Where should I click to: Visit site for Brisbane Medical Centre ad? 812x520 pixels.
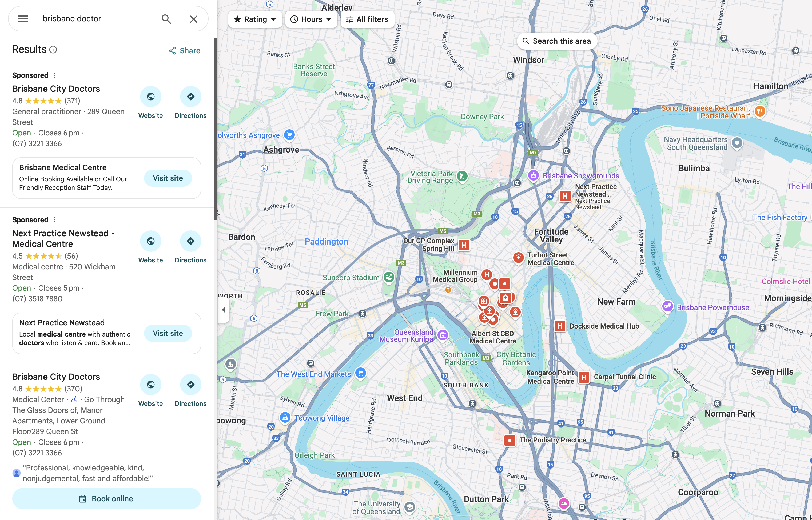coord(168,178)
